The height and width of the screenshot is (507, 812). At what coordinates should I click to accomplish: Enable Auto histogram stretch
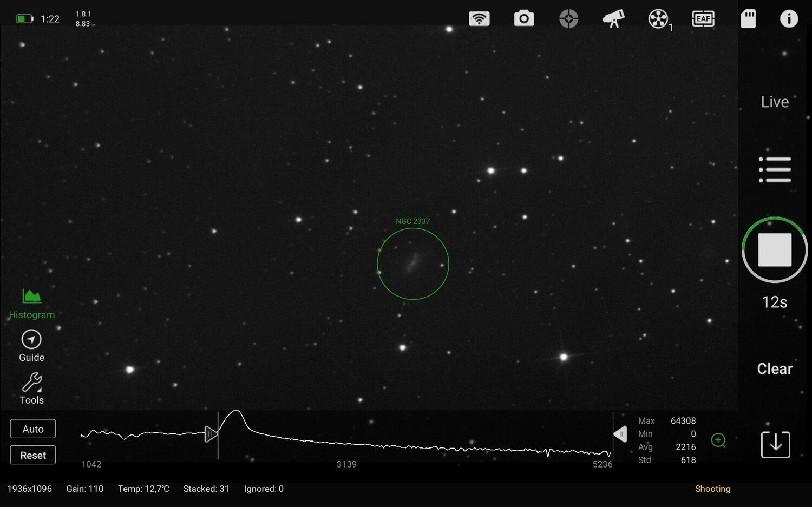(32, 429)
